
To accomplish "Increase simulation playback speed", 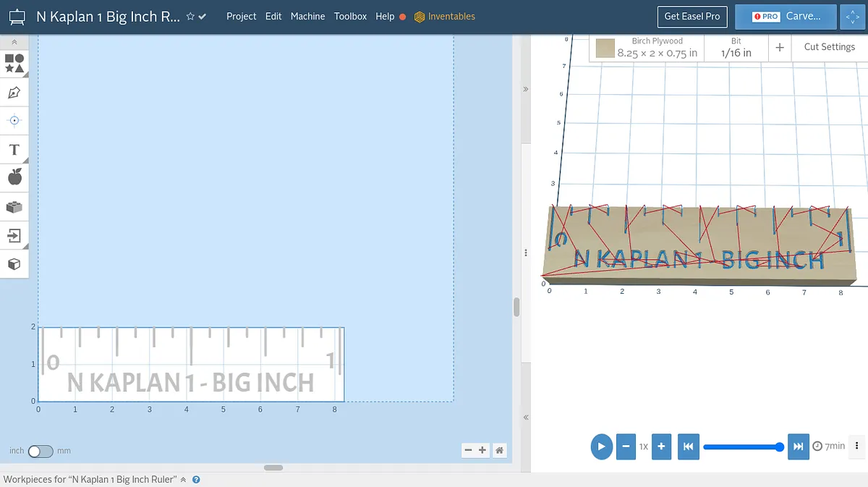I will click(x=661, y=446).
